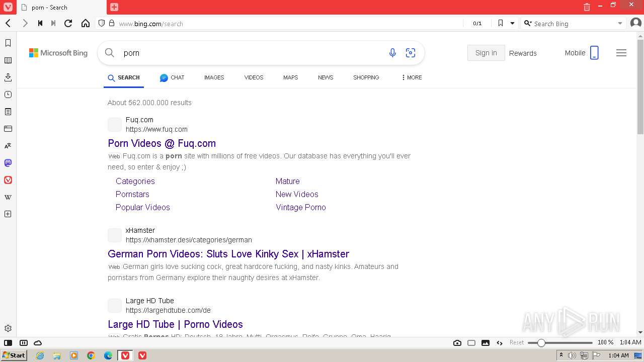Switch to the News tab
The width and height of the screenshot is (644, 362).
(x=326, y=77)
